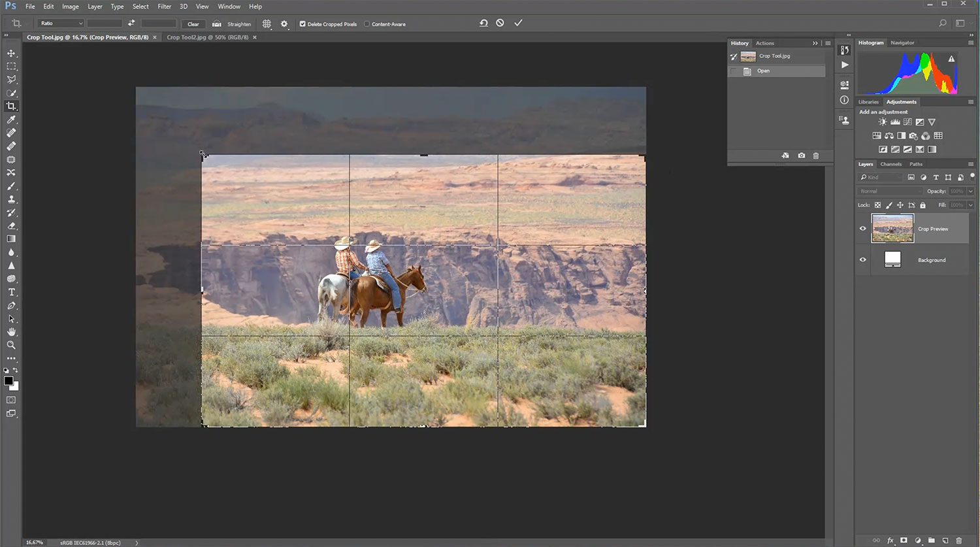Open crop overlay grid options

[267, 24]
